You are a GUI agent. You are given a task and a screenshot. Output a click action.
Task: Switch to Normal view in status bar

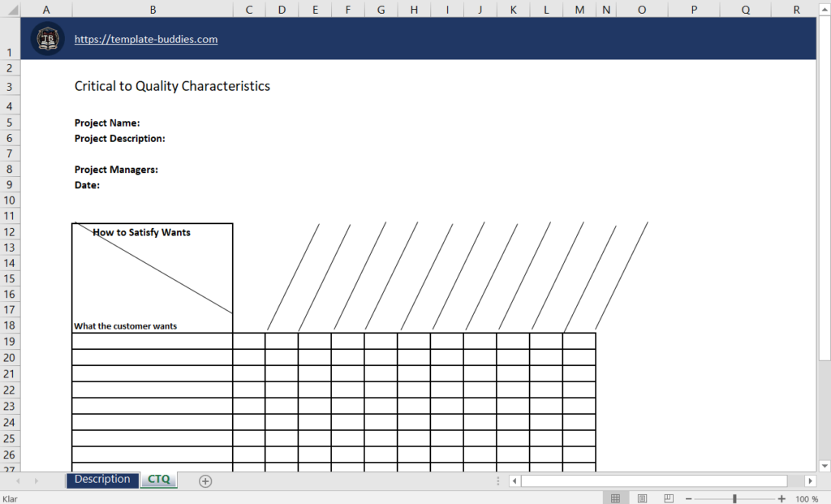click(615, 498)
